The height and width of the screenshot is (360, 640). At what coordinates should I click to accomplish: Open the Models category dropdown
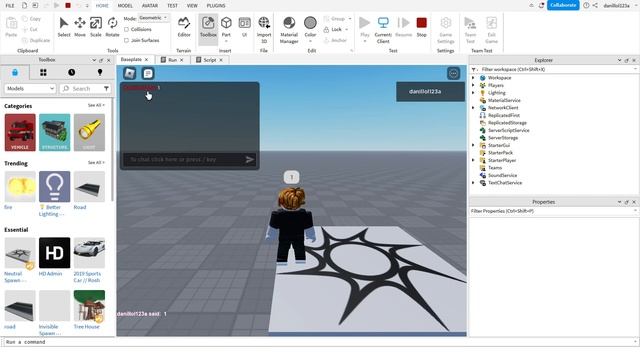tap(30, 89)
